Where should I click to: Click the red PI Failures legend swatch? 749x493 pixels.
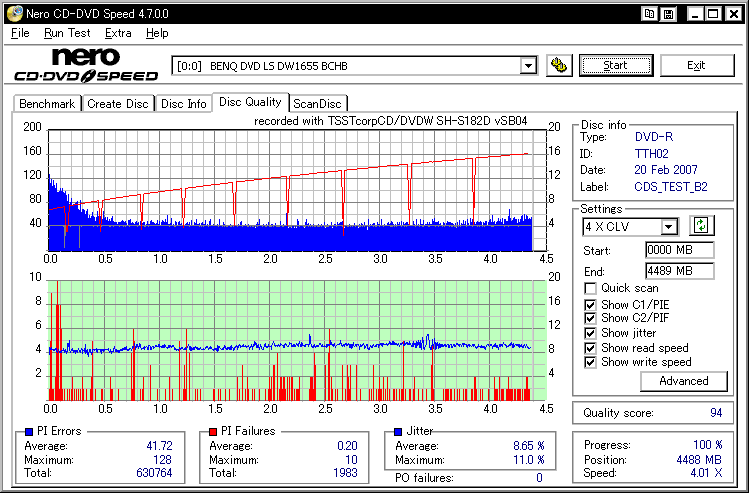pos(213,432)
